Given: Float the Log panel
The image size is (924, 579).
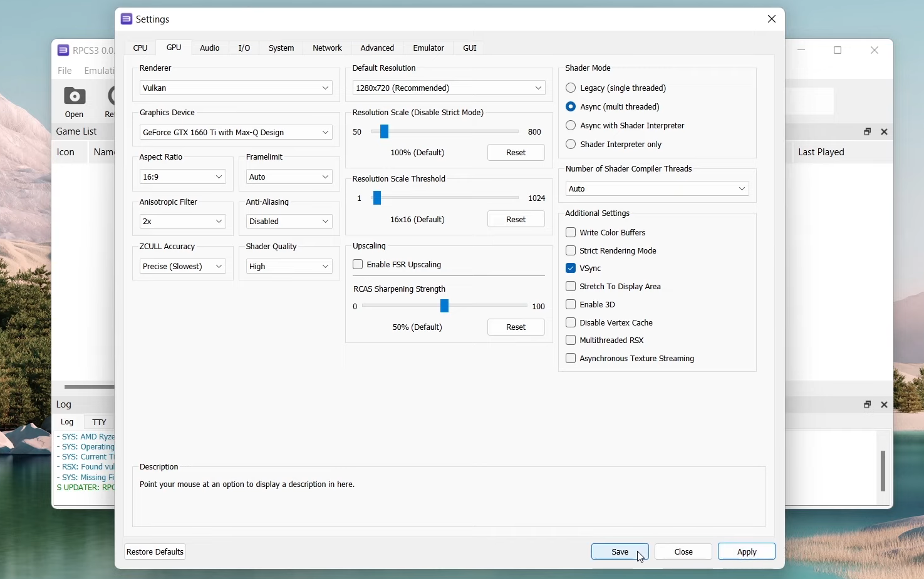Looking at the screenshot, I should pos(868,405).
